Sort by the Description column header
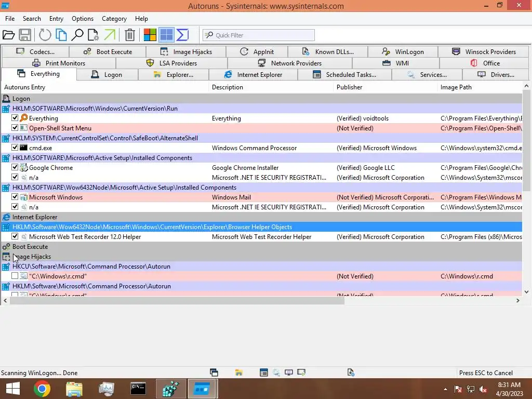Viewport: 532px width, 399px height. pyautogui.click(x=271, y=87)
